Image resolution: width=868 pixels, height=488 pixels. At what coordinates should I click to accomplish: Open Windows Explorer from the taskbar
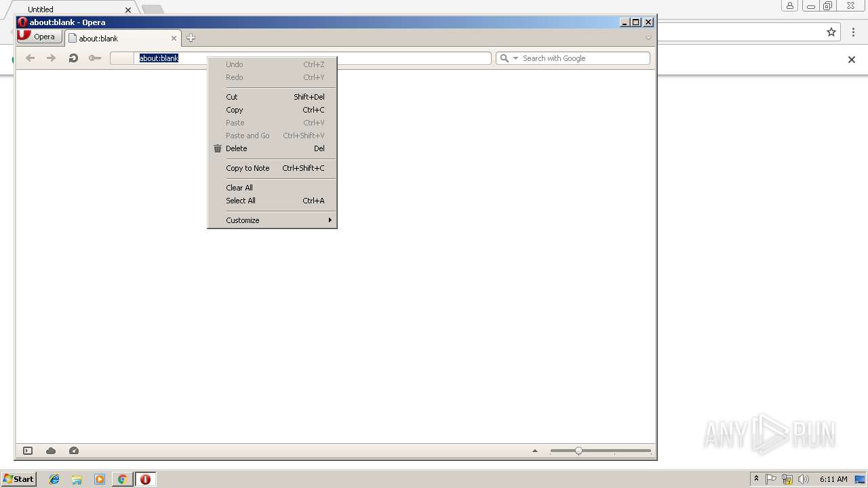point(77,479)
